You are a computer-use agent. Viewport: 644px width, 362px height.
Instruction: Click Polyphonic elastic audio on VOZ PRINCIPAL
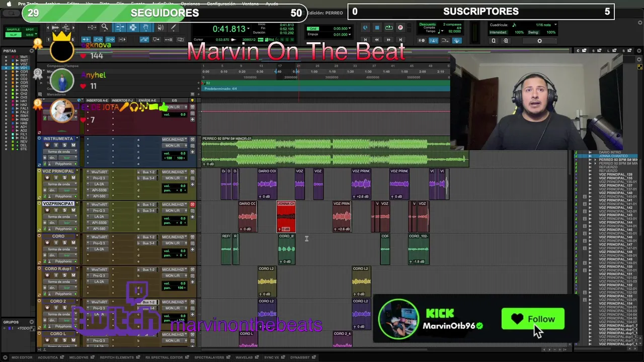click(64, 196)
